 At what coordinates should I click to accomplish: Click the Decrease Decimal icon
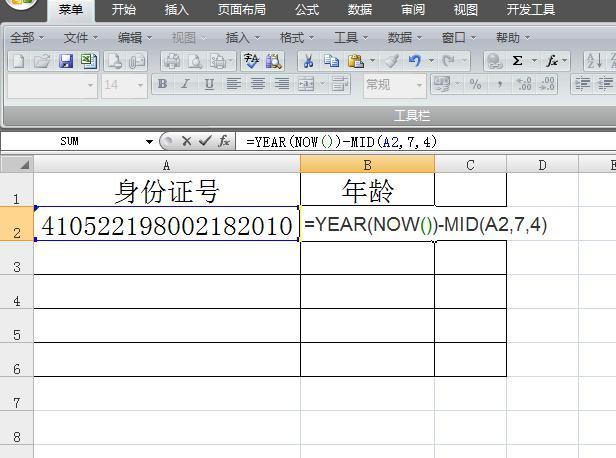(547, 84)
